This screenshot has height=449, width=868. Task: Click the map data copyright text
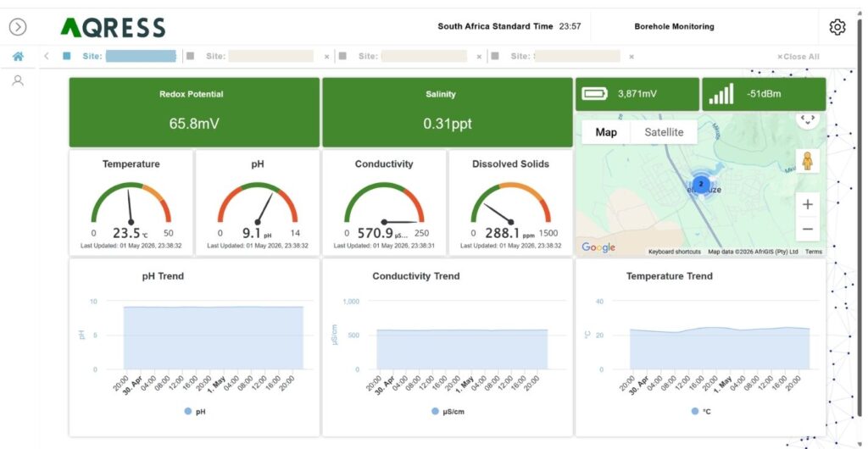(753, 252)
